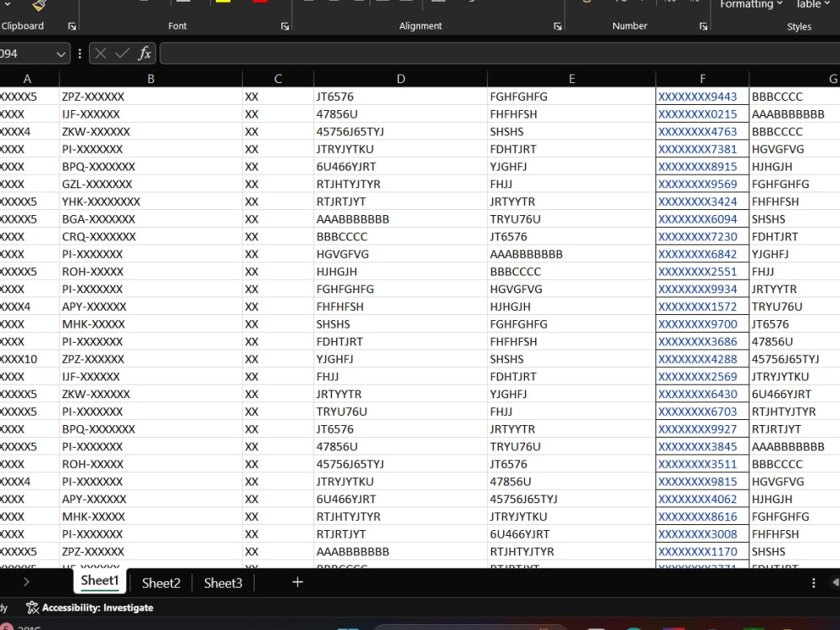
Task: Open the Conditional Formatting dropdown
Action: tap(751, 4)
